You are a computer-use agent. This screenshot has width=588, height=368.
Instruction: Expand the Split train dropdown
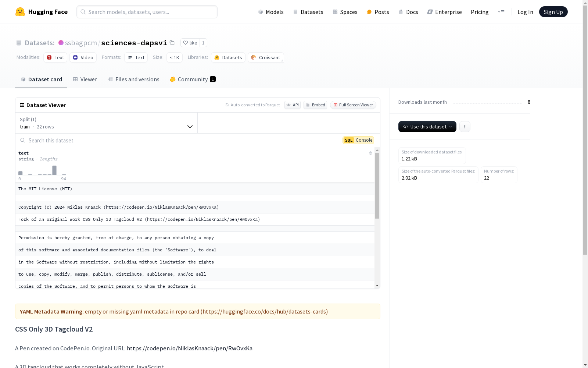[107, 123]
